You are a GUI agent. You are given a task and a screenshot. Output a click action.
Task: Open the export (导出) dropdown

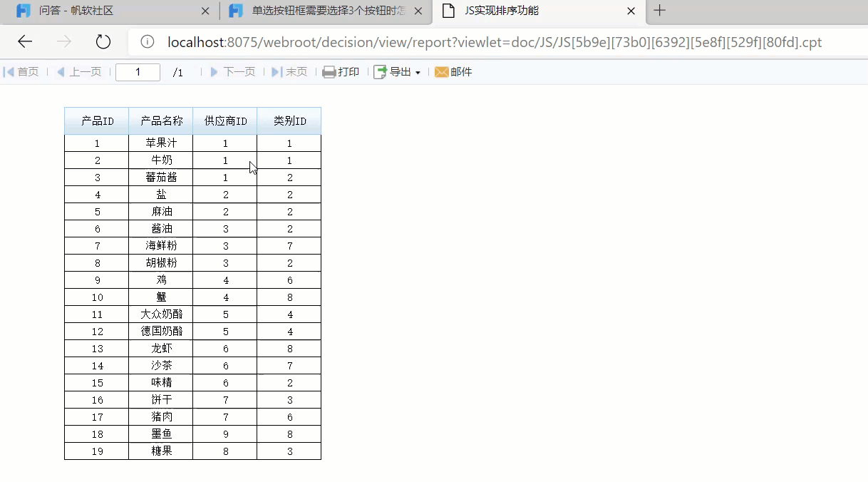[398, 72]
